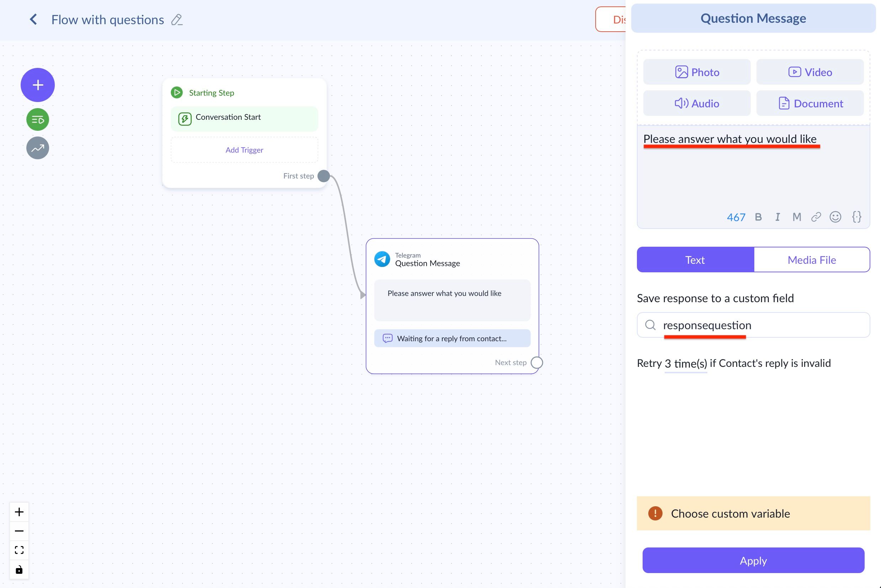Go back with the left arrow
The image size is (881, 588).
point(33,20)
